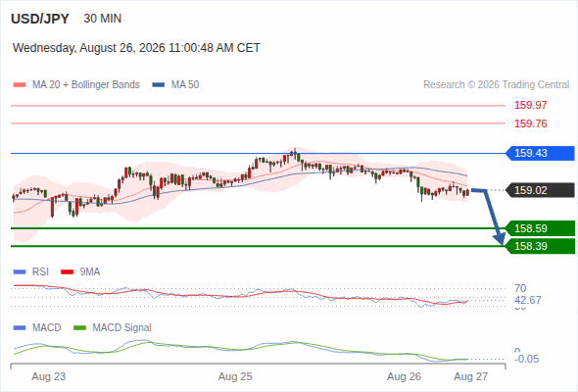This screenshot has width=578, height=392.
Task: Select the 159.43 pivot price label
Action: 540,153
